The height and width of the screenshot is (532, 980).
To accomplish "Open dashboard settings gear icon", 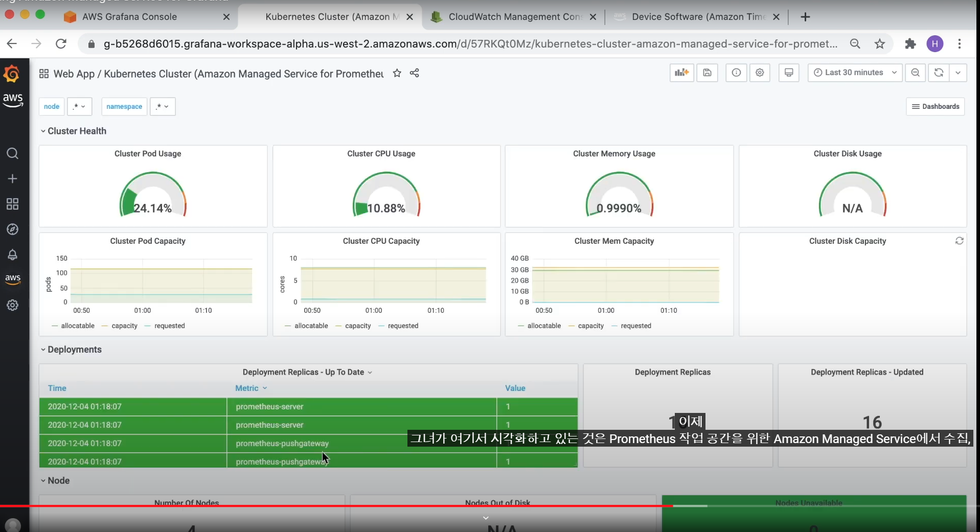I will pyautogui.click(x=760, y=73).
